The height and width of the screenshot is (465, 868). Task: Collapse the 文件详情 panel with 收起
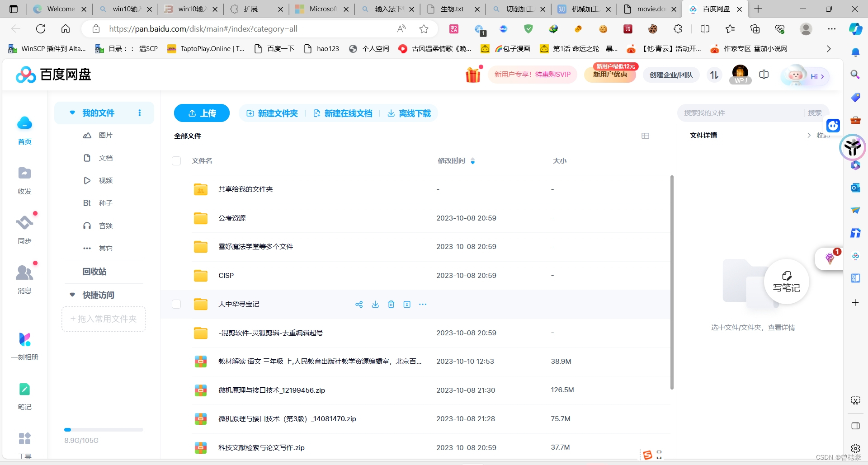click(819, 136)
